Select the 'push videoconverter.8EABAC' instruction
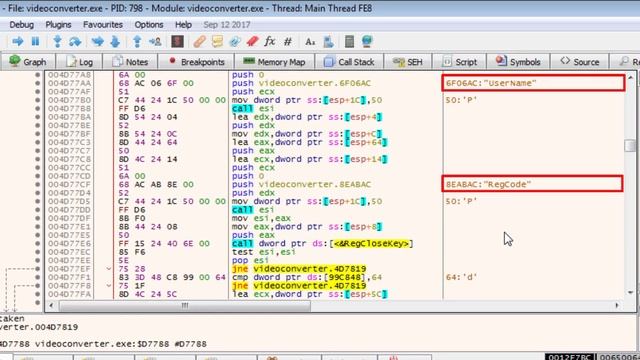Screen dimensions: 640x360 [301, 184]
